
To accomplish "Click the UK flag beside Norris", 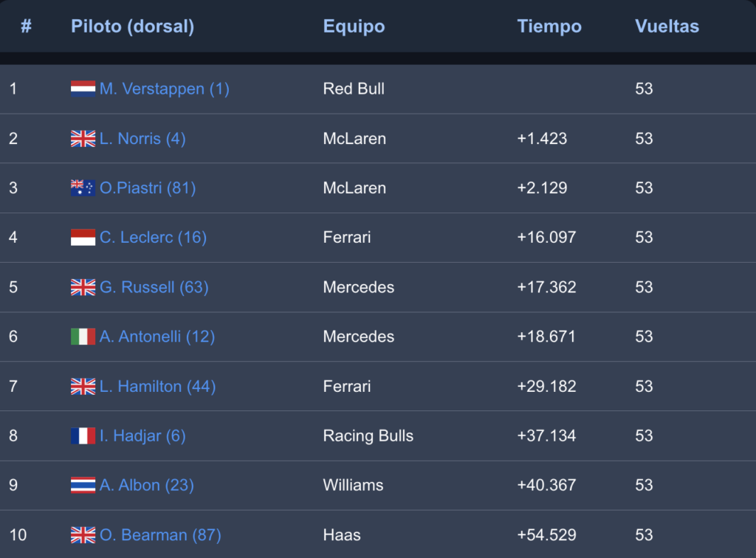I will point(83,139).
